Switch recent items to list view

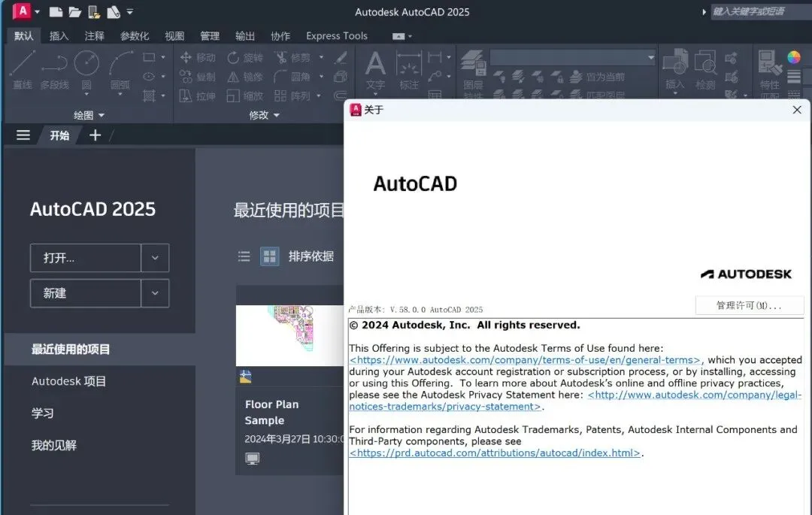tap(244, 256)
